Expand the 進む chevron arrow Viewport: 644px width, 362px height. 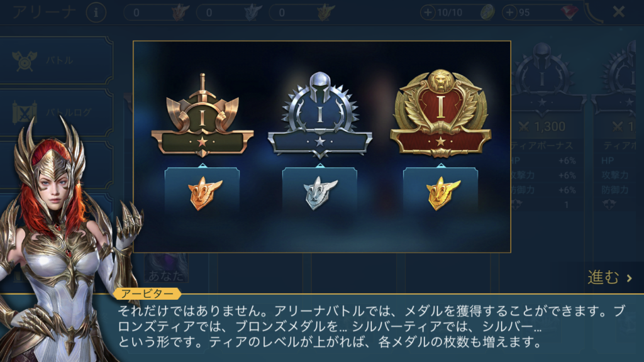pos(629,278)
